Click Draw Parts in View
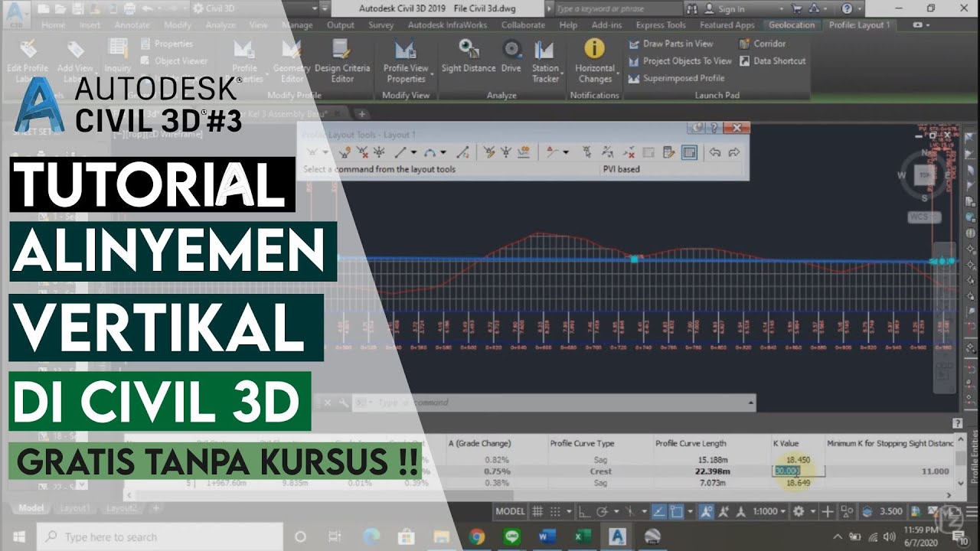Image resolution: width=980 pixels, height=551 pixels. pos(671,44)
